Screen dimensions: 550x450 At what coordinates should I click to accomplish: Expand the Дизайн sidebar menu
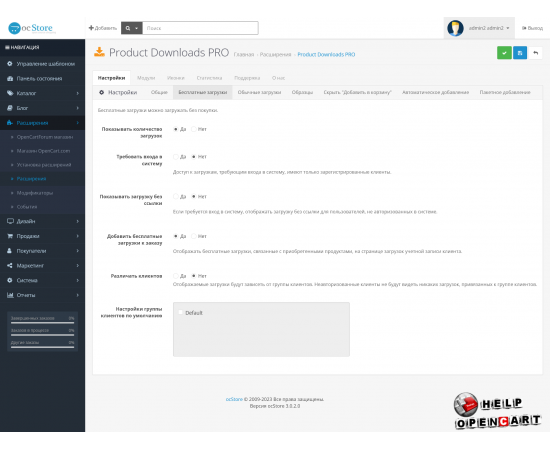pos(42,221)
